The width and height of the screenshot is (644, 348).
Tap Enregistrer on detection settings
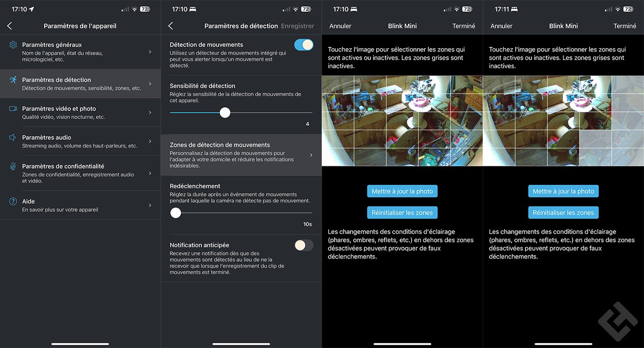point(298,26)
